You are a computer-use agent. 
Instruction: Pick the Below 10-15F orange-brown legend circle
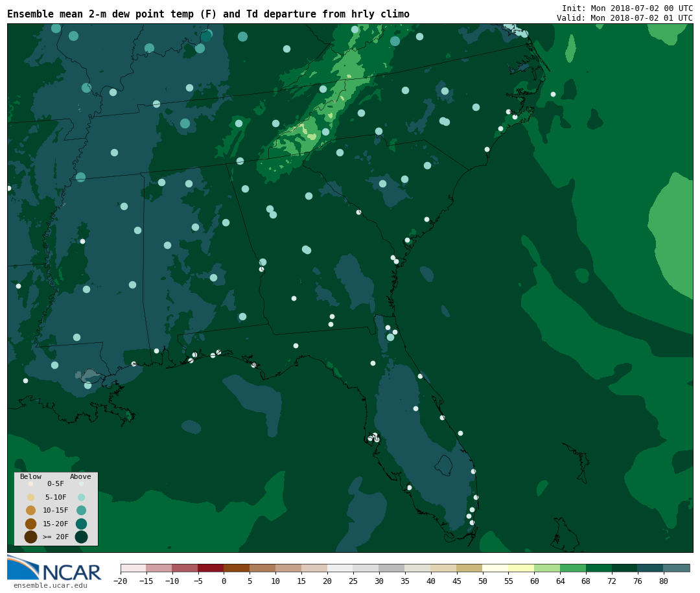[x=31, y=510]
